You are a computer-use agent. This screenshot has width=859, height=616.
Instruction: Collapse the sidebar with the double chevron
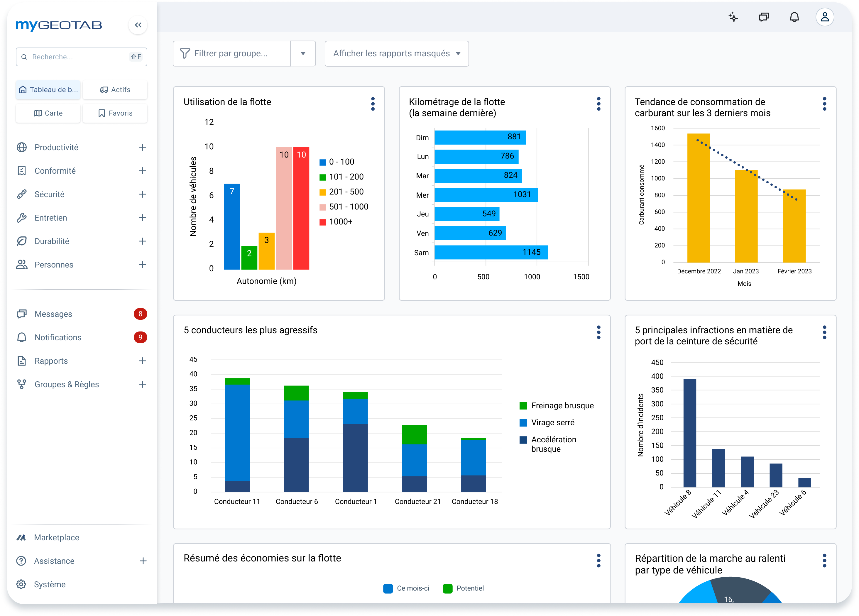click(138, 25)
